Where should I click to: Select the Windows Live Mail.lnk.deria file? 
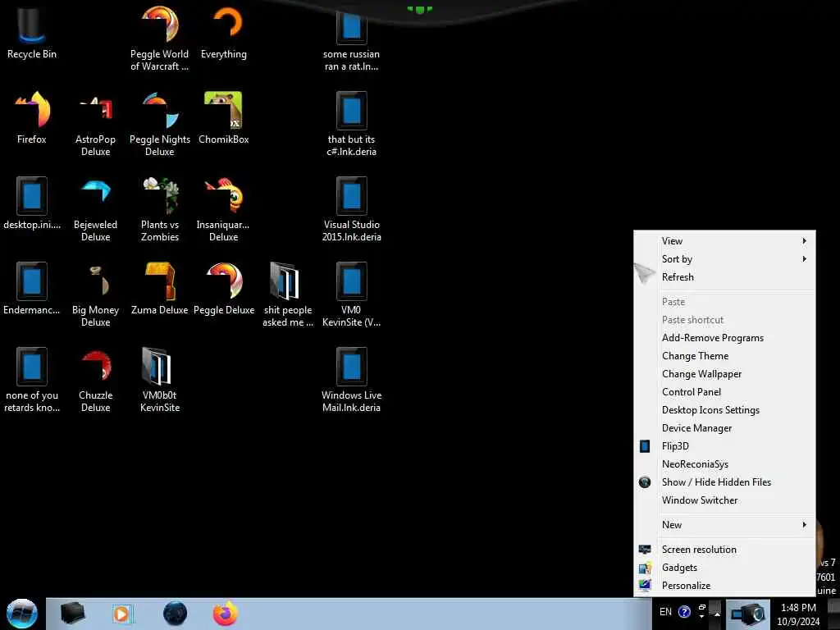(x=351, y=380)
